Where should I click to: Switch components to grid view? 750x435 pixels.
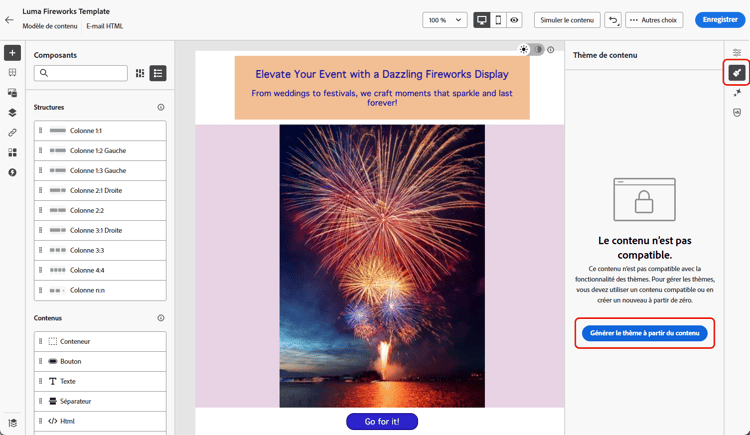point(140,73)
